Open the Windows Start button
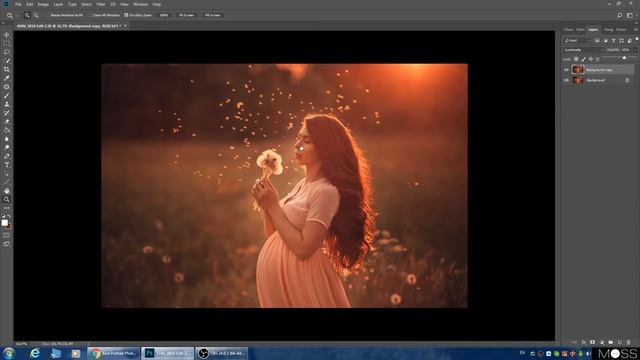 pyautogui.click(x=9, y=353)
